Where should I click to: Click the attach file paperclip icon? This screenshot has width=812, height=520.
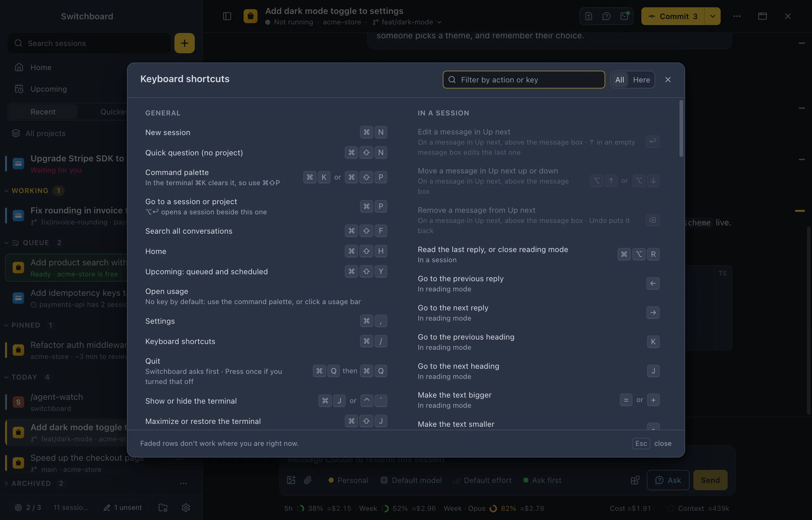[308, 480]
